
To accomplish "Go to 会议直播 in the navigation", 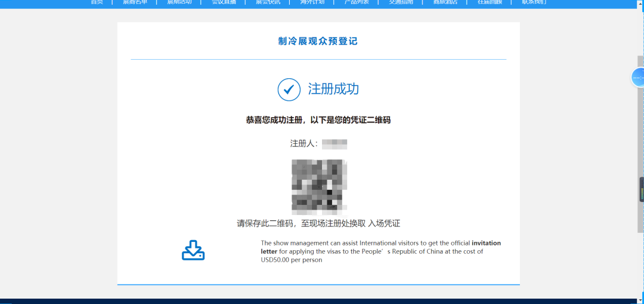I will (x=224, y=2).
